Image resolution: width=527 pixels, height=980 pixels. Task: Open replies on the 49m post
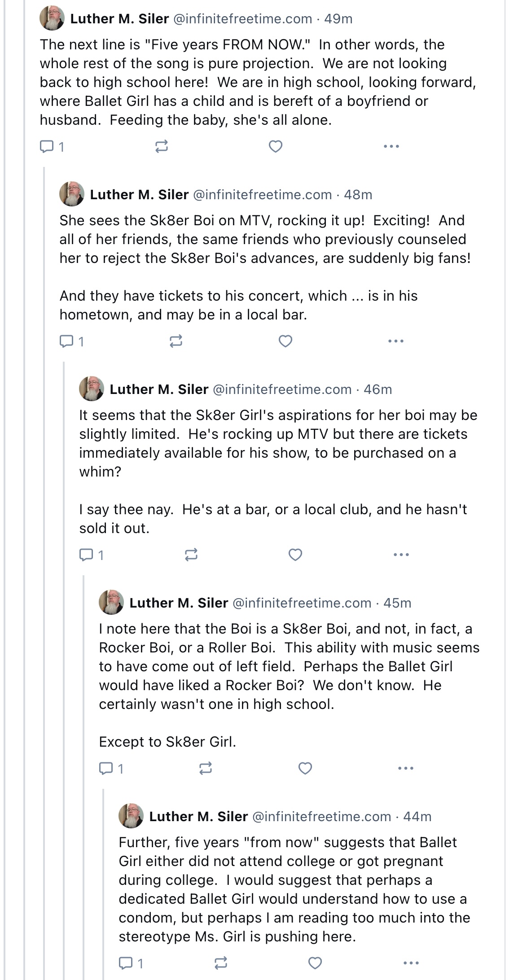(47, 146)
